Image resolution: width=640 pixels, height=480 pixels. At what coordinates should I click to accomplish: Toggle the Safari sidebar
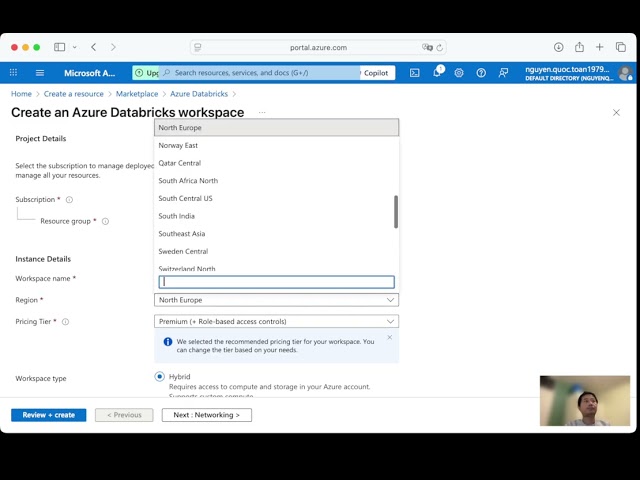tap(60, 47)
